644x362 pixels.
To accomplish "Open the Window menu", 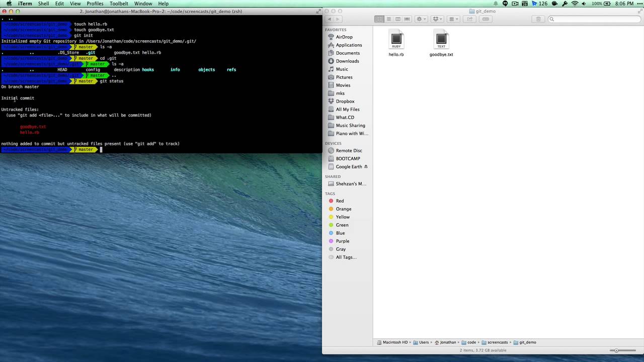I will pos(143,4).
